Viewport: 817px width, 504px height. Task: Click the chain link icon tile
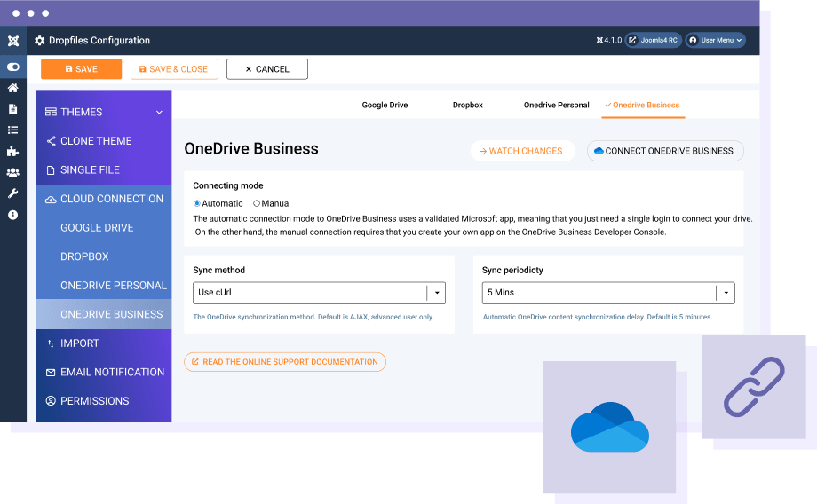tap(754, 387)
